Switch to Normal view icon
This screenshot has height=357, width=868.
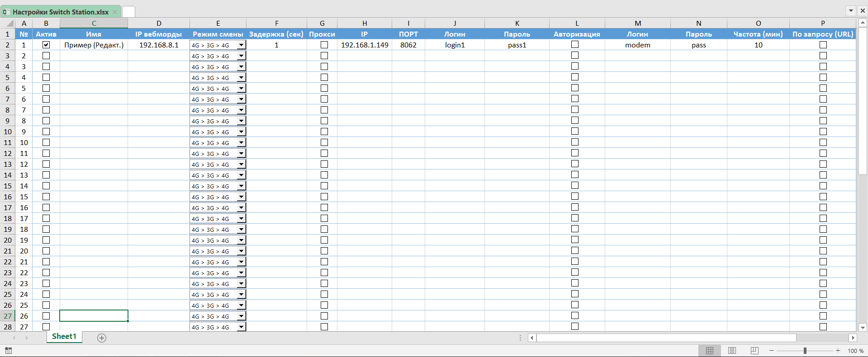point(710,351)
